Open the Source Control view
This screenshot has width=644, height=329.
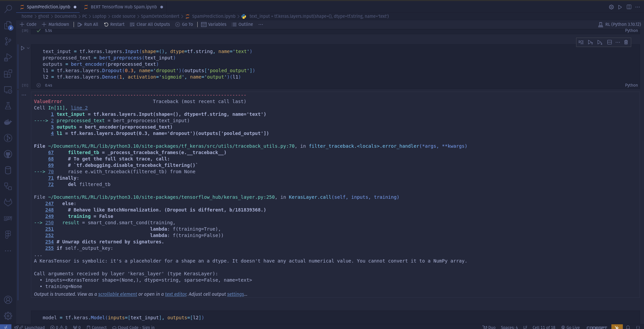[x=8, y=41]
